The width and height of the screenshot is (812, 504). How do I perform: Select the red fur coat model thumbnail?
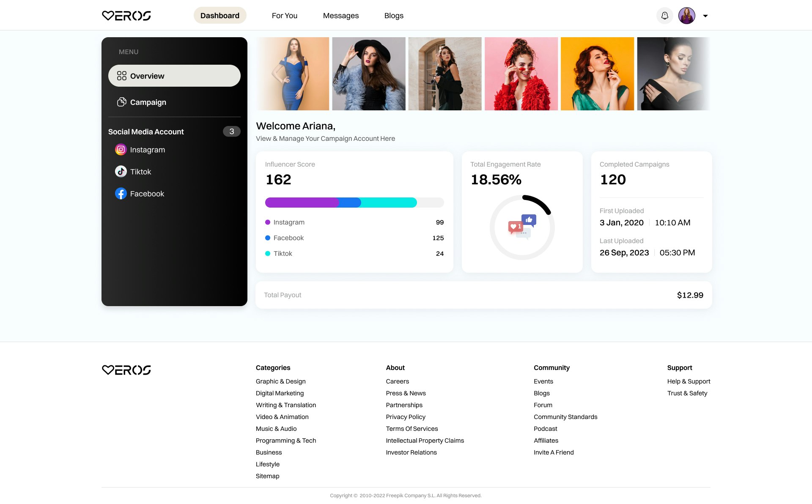click(x=521, y=74)
